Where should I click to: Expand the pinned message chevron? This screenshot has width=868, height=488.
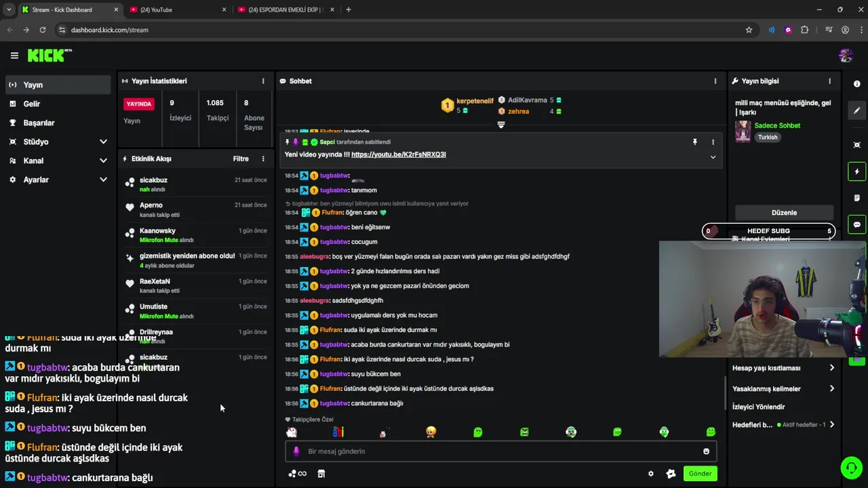click(713, 157)
